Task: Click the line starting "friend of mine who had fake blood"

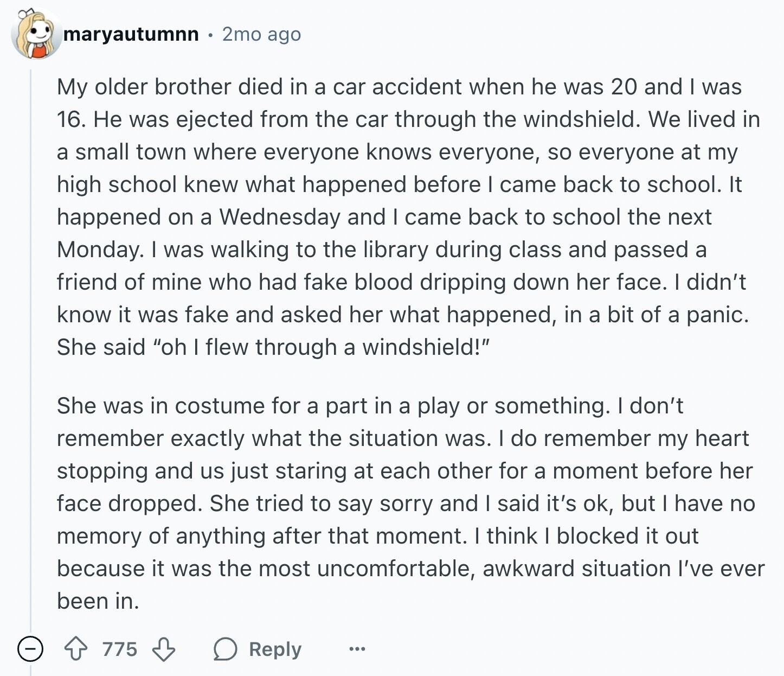Action: click(401, 282)
